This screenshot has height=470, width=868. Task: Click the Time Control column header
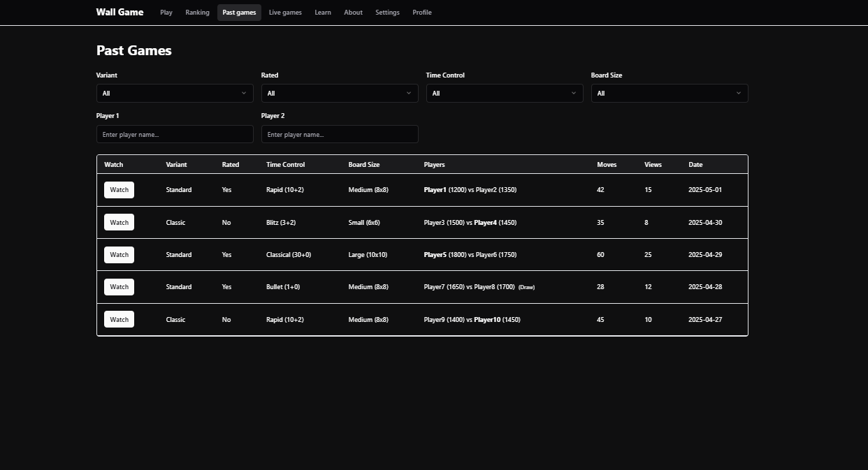click(285, 165)
